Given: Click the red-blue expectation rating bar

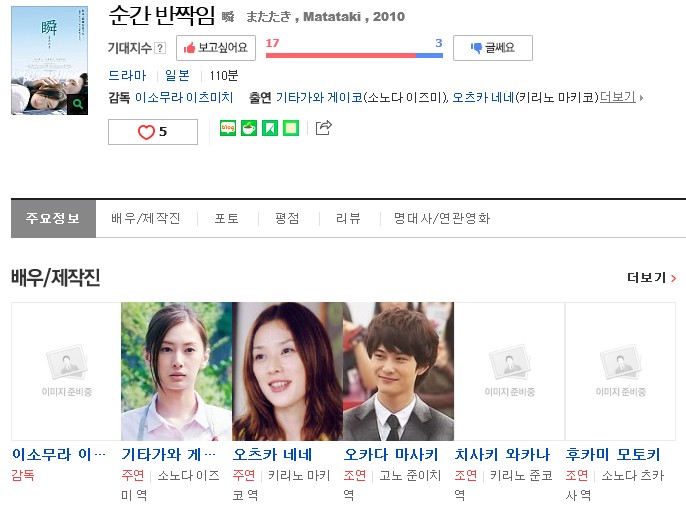Looking at the screenshot, I should [x=354, y=56].
